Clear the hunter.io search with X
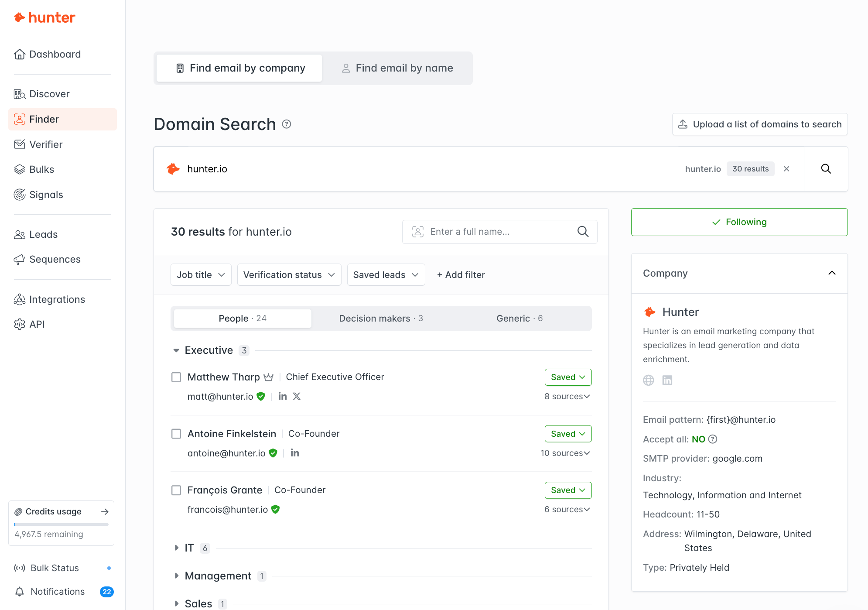Screen dimensions: 868x610 (786, 169)
